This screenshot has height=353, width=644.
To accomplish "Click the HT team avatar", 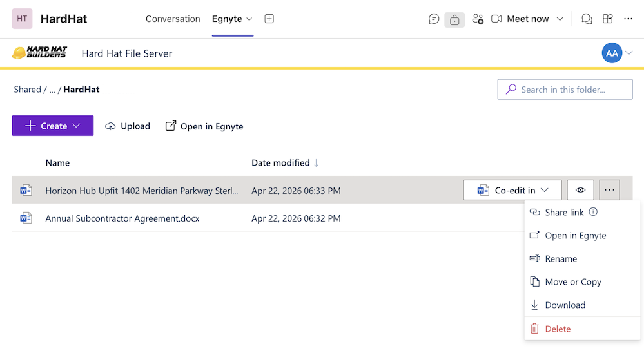I will click(22, 19).
